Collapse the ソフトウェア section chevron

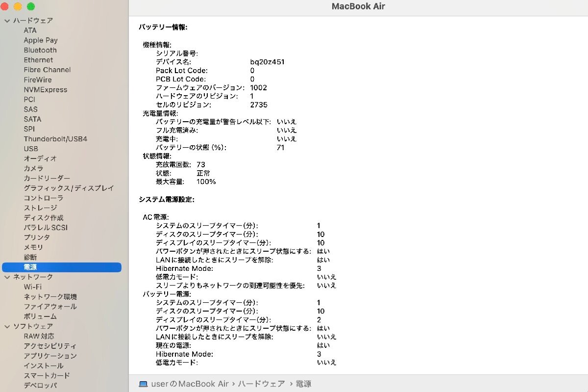(x=7, y=326)
